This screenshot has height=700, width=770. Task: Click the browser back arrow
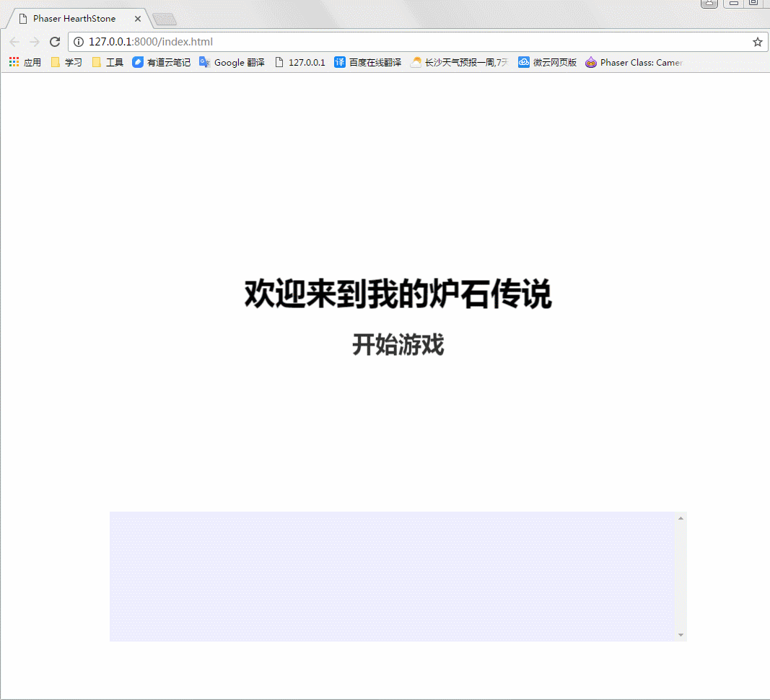[x=14, y=42]
